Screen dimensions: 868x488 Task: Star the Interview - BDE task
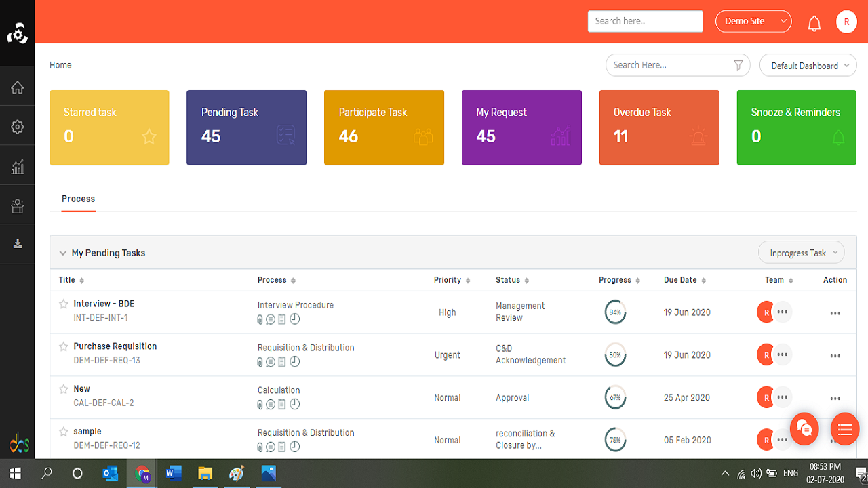pos(63,304)
